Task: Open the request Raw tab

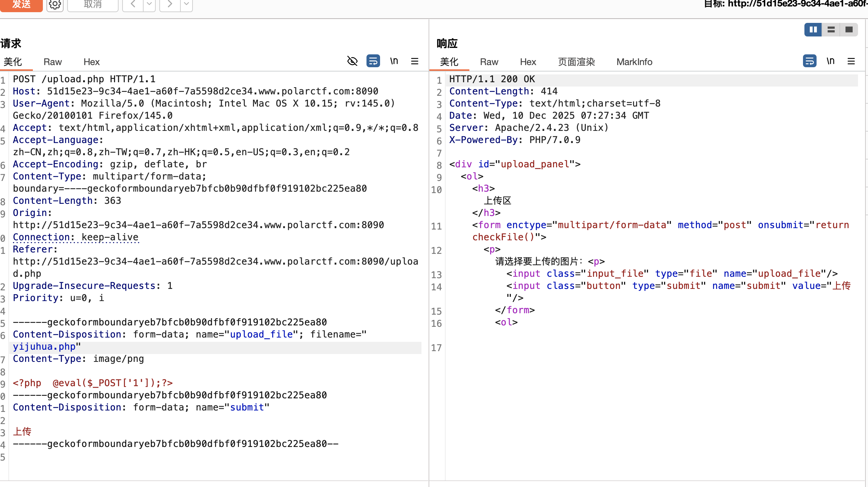Action: (53, 62)
